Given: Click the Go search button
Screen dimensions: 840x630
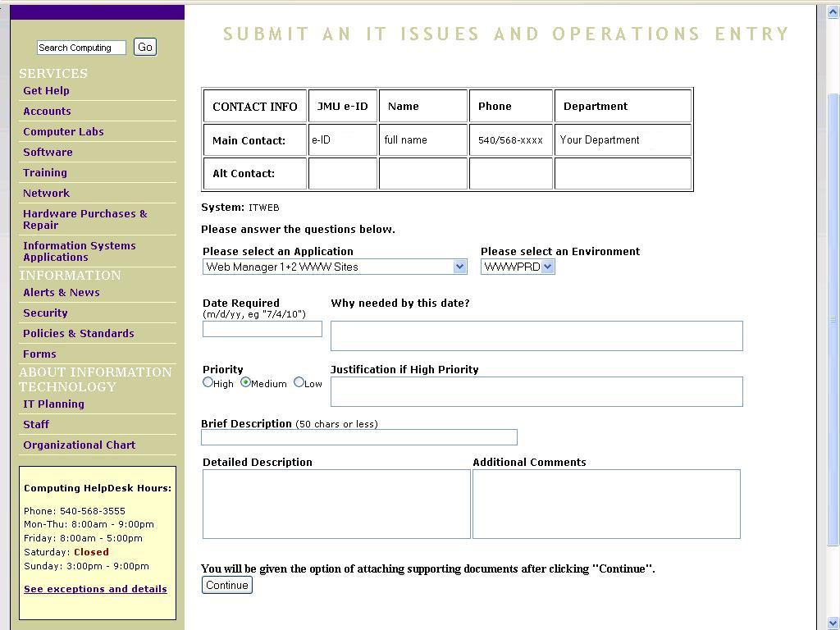Looking at the screenshot, I should click(144, 47).
